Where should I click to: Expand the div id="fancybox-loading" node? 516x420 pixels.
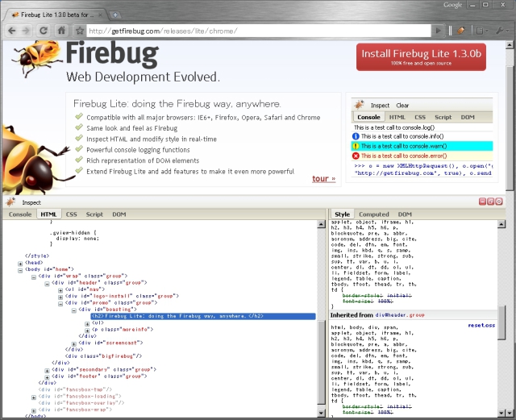34,397
